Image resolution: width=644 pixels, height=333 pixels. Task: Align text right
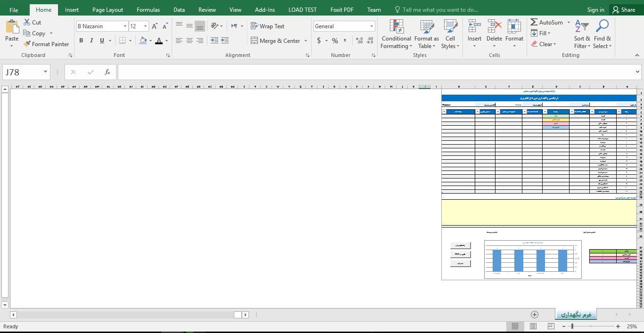point(199,41)
